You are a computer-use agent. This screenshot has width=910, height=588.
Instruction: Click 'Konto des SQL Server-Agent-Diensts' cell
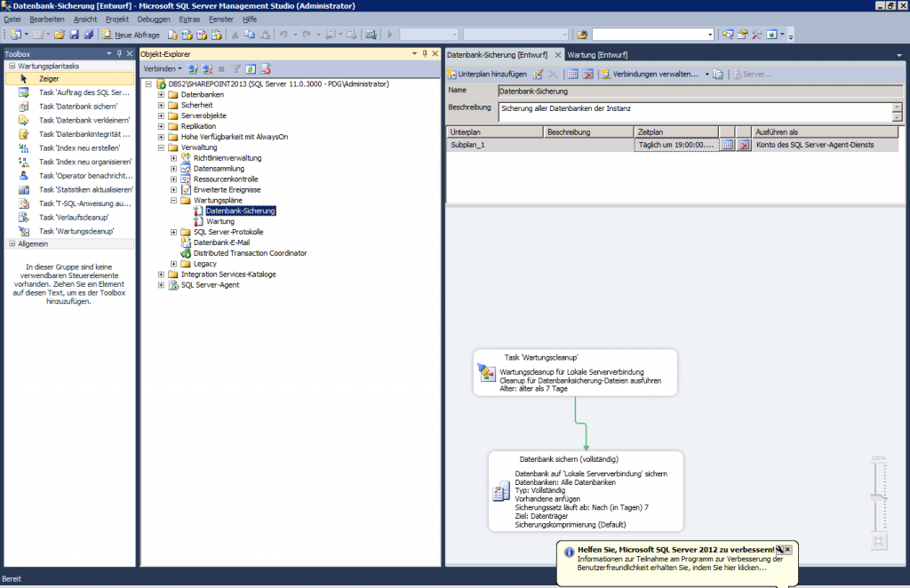click(x=825, y=145)
